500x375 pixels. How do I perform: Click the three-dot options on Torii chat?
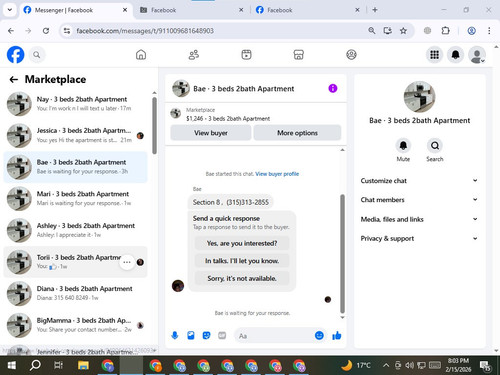pos(127,262)
